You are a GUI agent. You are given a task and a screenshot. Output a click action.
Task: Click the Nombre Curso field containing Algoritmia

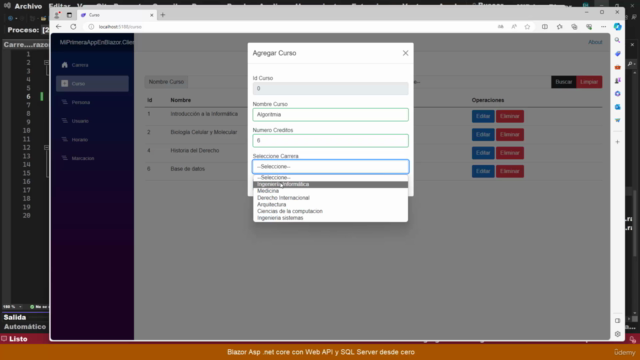coord(330,115)
